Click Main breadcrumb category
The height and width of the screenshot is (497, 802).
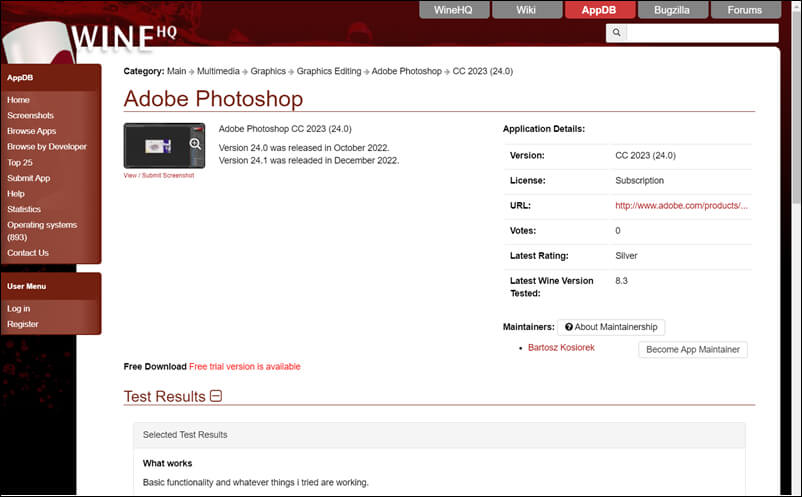click(176, 71)
